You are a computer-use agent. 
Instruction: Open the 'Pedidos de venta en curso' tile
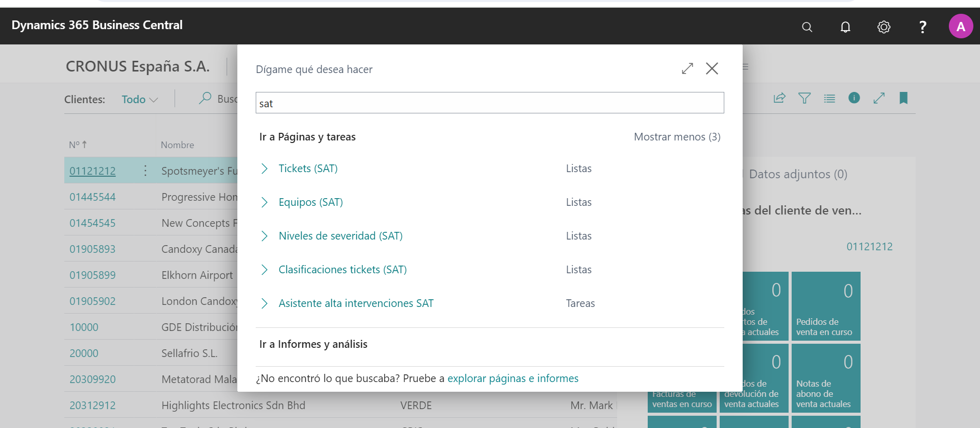pyautogui.click(x=826, y=306)
